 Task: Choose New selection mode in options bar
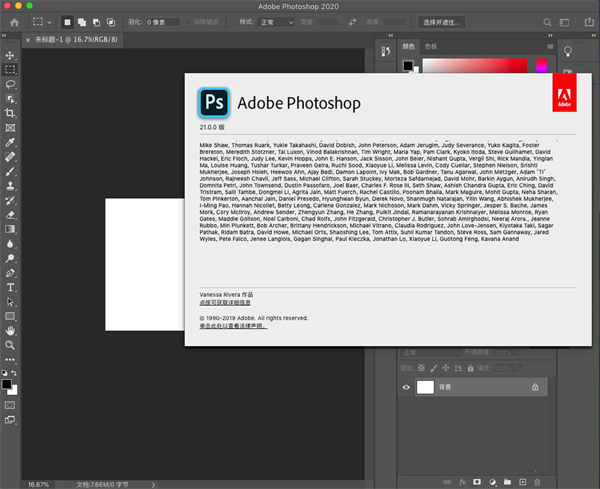tap(67, 22)
